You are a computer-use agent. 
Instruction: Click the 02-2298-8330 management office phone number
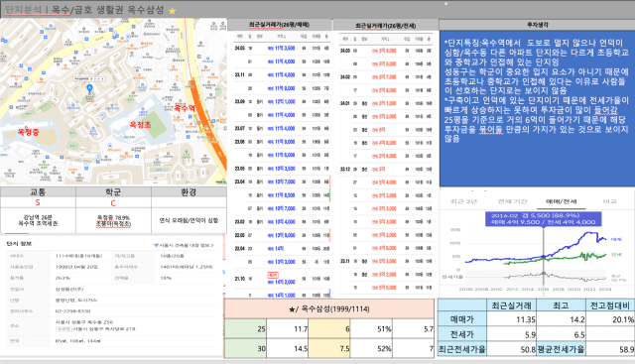(72, 311)
